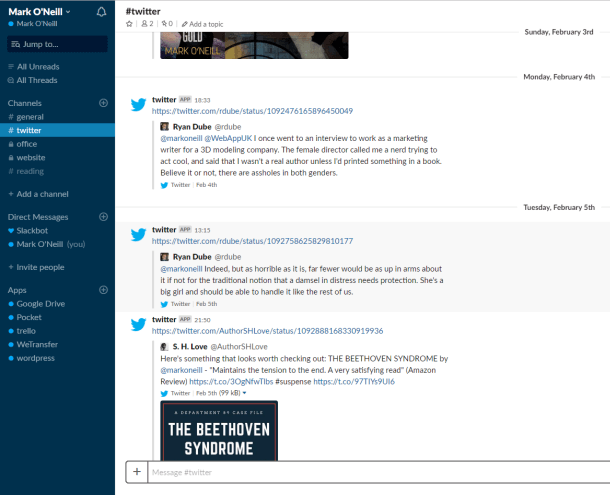The width and height of the screenshot is (610, 495).
Task: Add a new channel with plus icon beside Channels
Action: 103,103
